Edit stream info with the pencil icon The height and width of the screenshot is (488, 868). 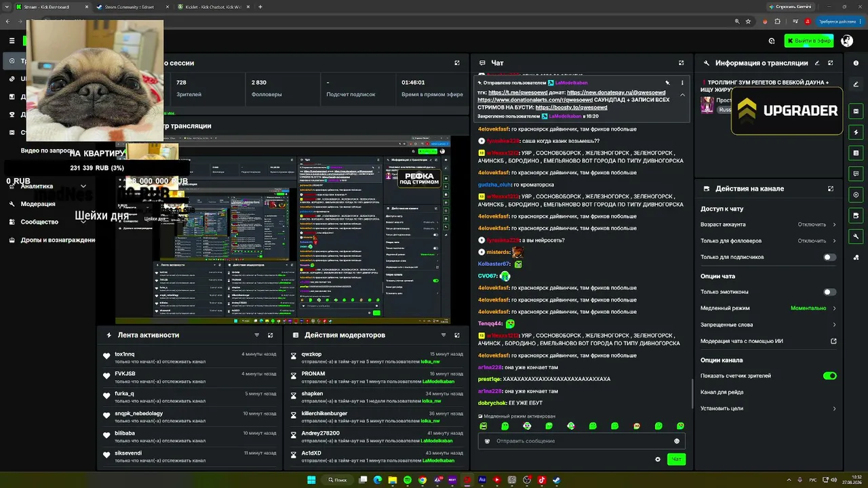[x=816, y=63]
